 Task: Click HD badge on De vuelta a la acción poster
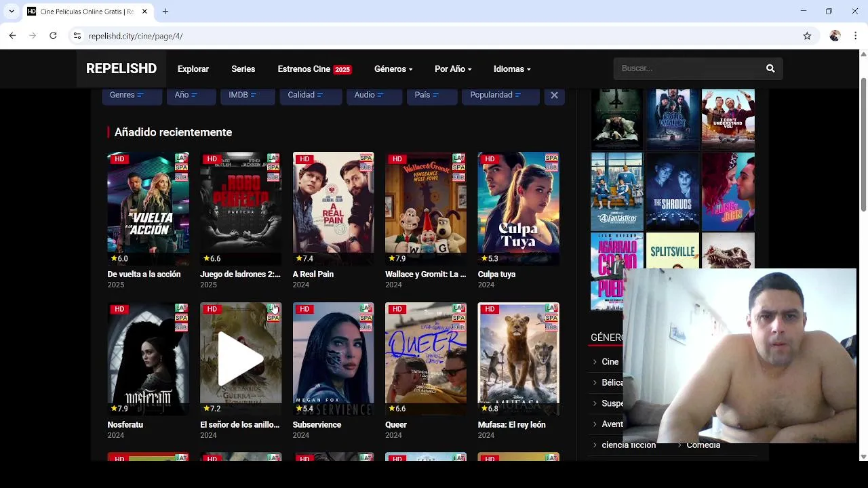click(119, 159)
